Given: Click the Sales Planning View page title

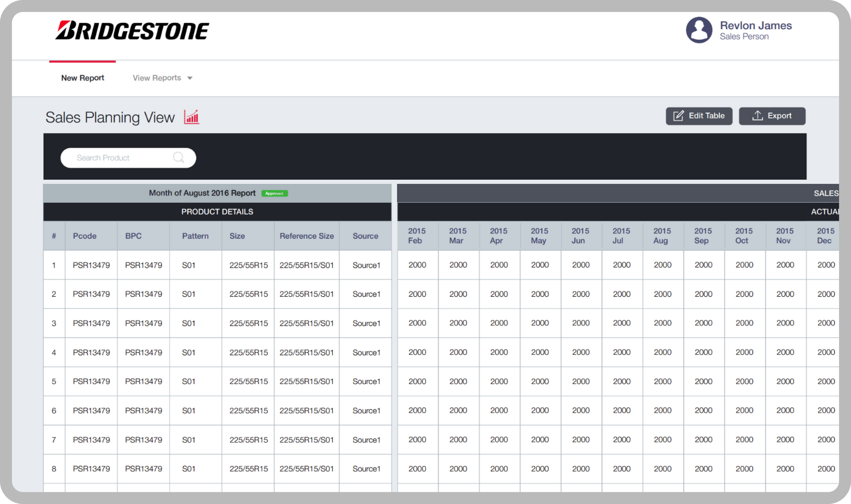Looking at the screenshot, I should point(110,117).
